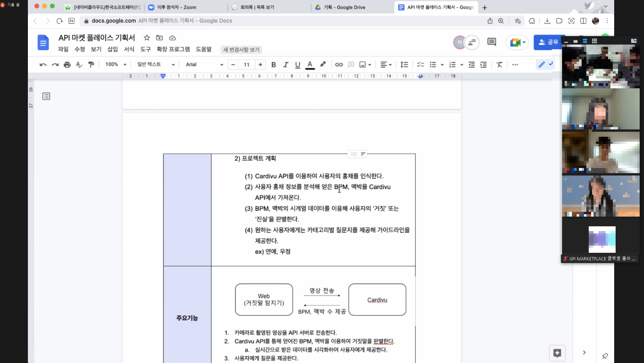Click the Cardivu box in diagram
Image resolution: width=644 pixels, height=363 pixels.
pyautogui.click(x=377, y=299)
